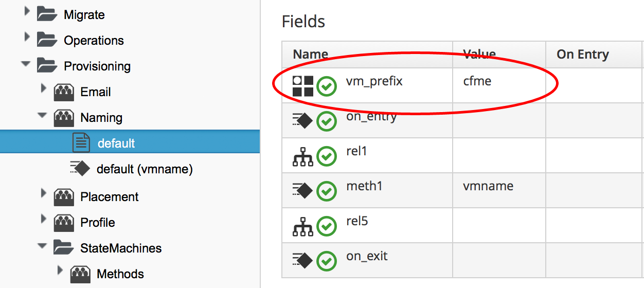Click the Email class icon in tree
This screenshot has width=644, height=288.
[64, 93]
